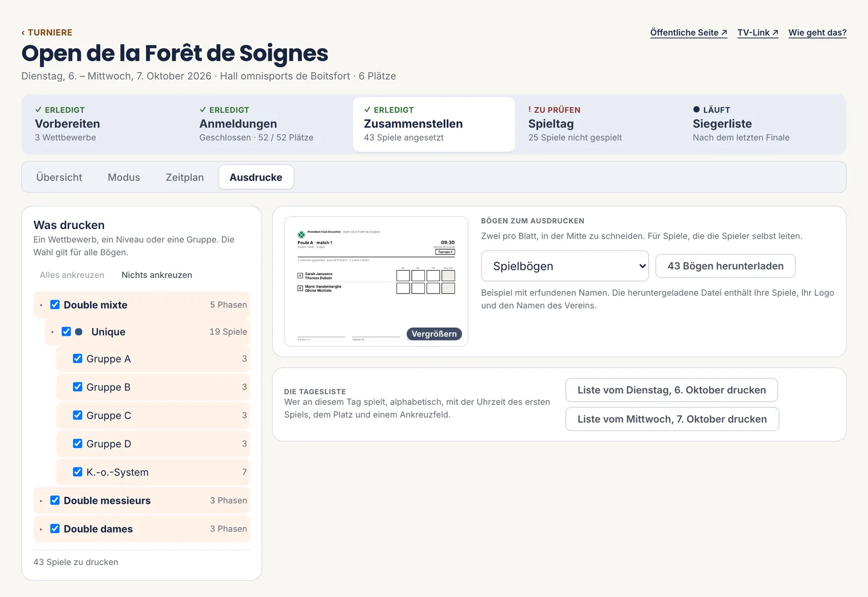Open Öffentliche Seite external link
868x597 pixels.
point(688,33)
